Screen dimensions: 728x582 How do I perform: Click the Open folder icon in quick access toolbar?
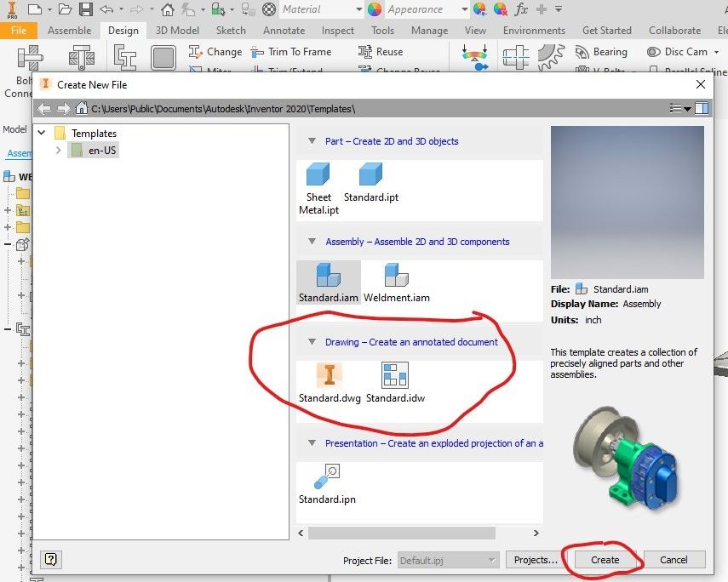click(65, 9)
